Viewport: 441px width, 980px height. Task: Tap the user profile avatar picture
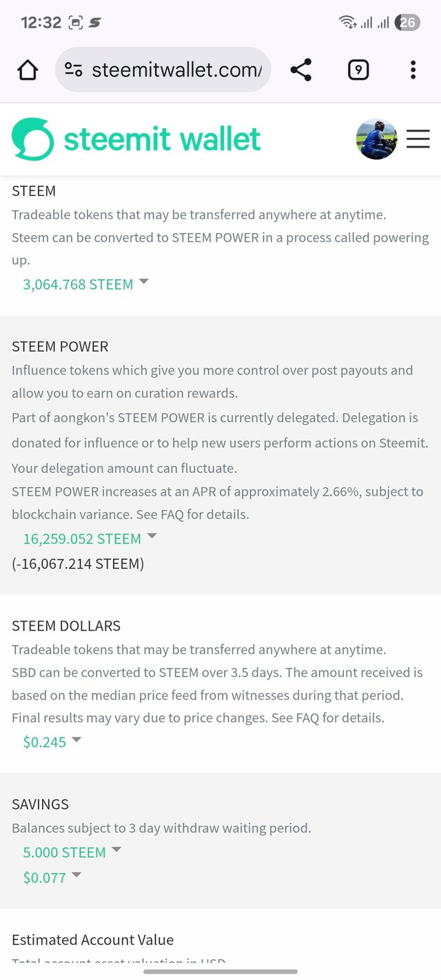pos(376,139)
